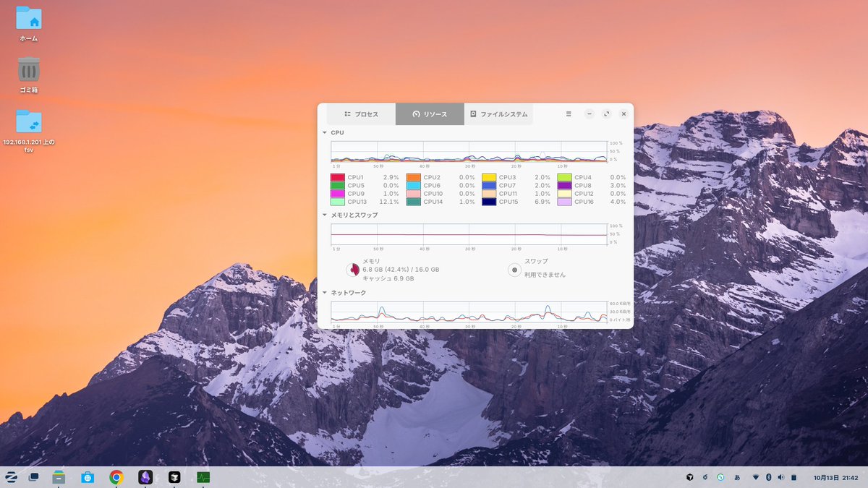Open the date and clock 10月13日 21:42
868x488 pixels.
835,478
